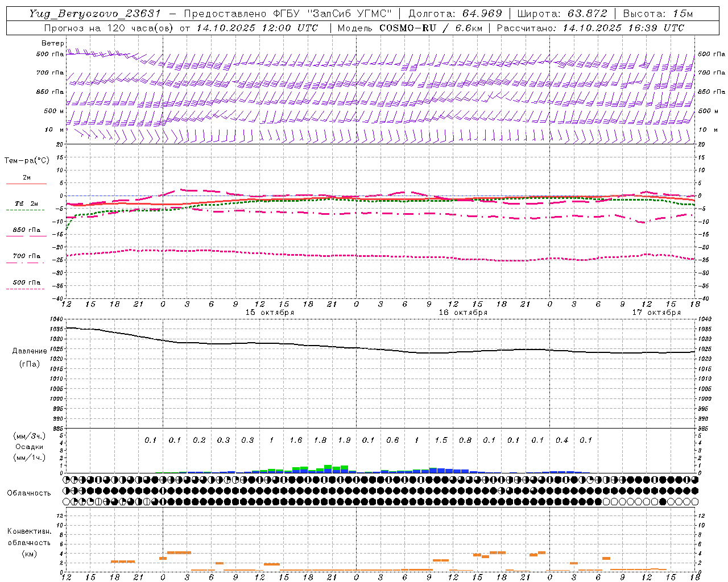Image resolution: width=728 pixels, height=582 pixels.
Task: Click the '(мм/3ч.)' precipitation unit label
Action: (30, 436)
